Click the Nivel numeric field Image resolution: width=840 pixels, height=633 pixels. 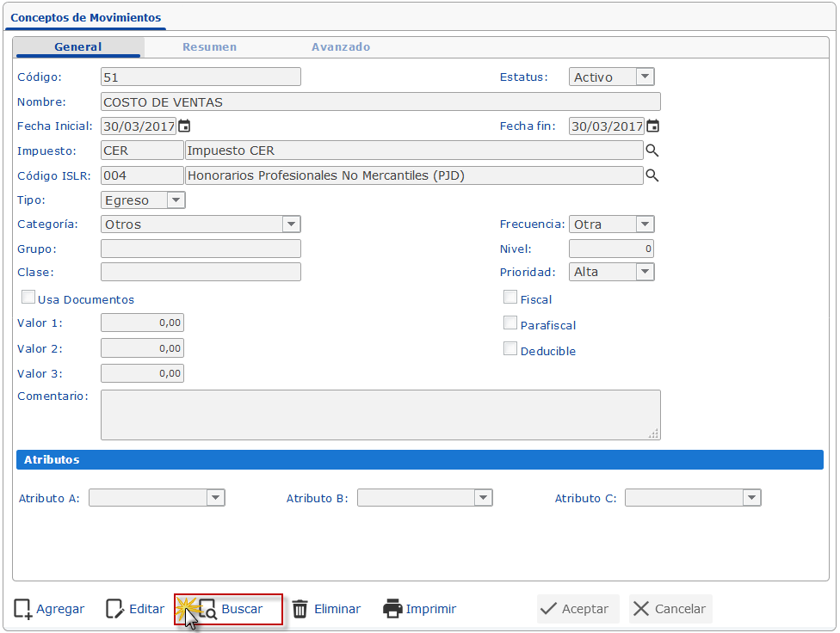611,249
